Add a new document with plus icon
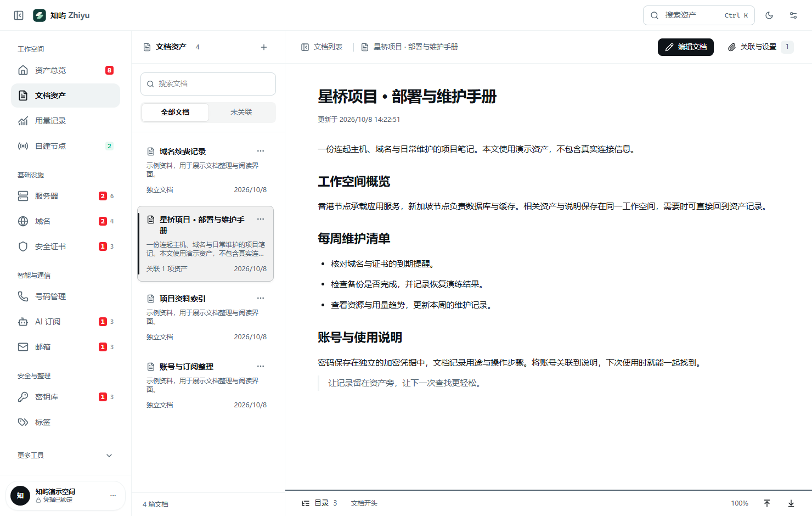Viewport: 812px width, 516px height. 264,47
